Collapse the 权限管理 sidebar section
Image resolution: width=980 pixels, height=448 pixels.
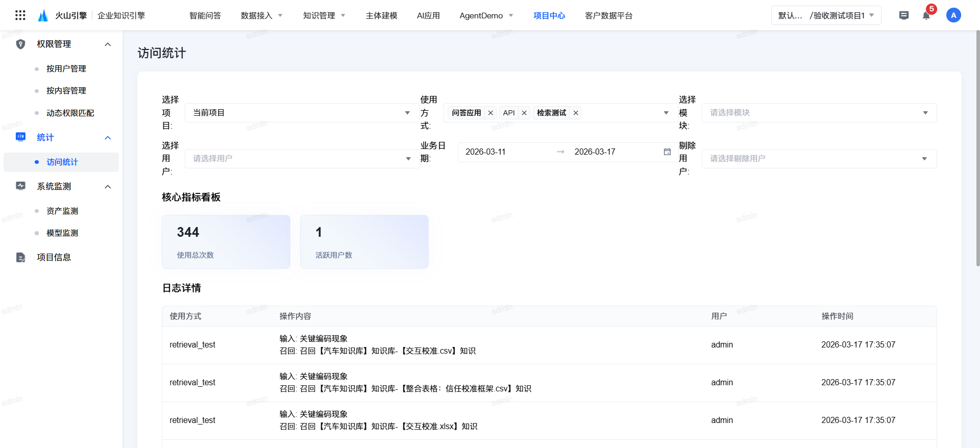pos(108,44)
